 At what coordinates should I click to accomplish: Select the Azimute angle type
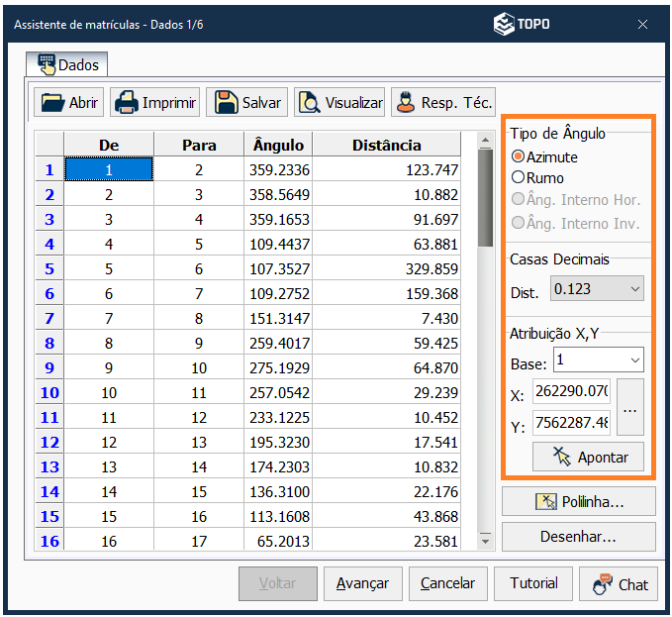[x=518, y=156]
